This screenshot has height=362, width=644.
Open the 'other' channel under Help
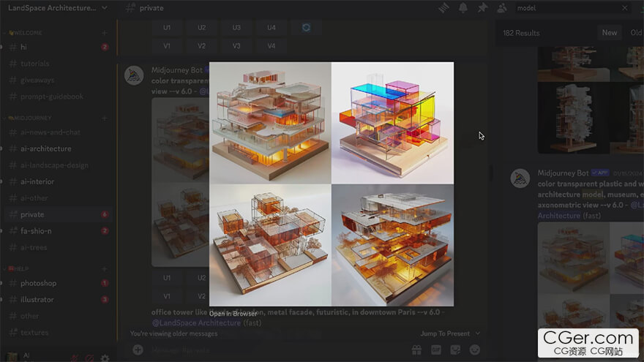[59, 316]
